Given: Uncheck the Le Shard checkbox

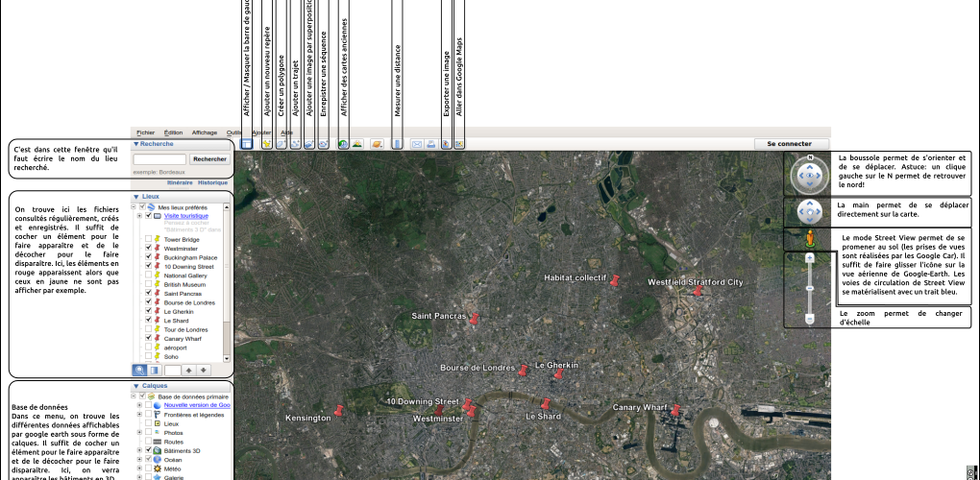Looking at the screenshot, I should (148, 321).
